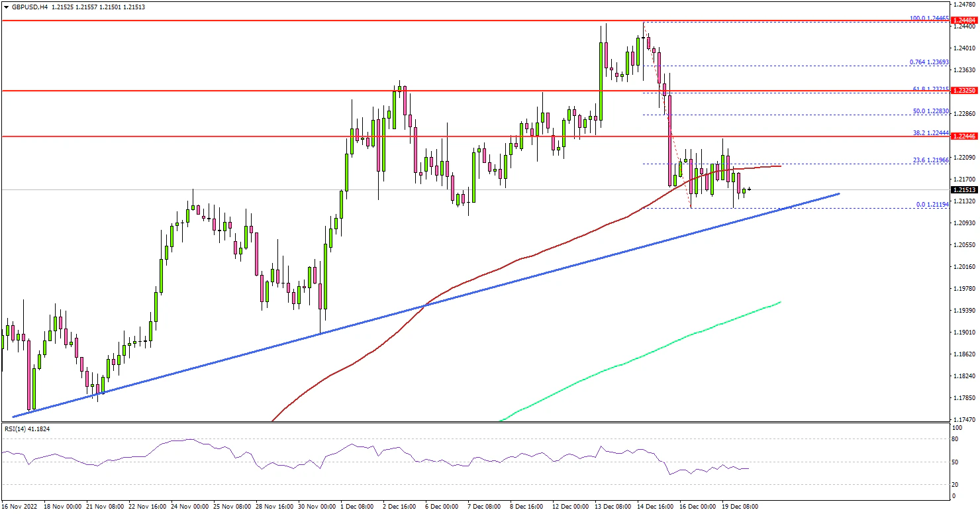This screenshot has width=980, height=514.
Task: Click the RSI scale value 20
Action: pyautogui.click(x=955, y=485)
